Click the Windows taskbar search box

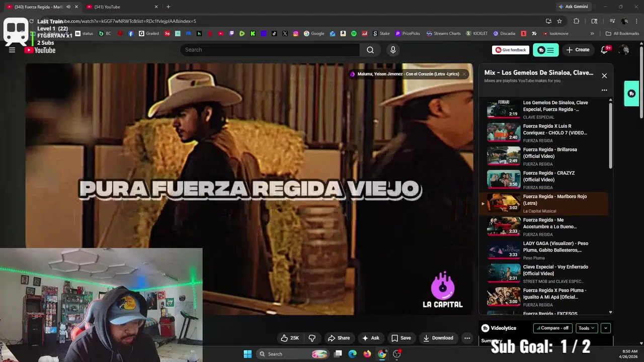click(293, 354)
